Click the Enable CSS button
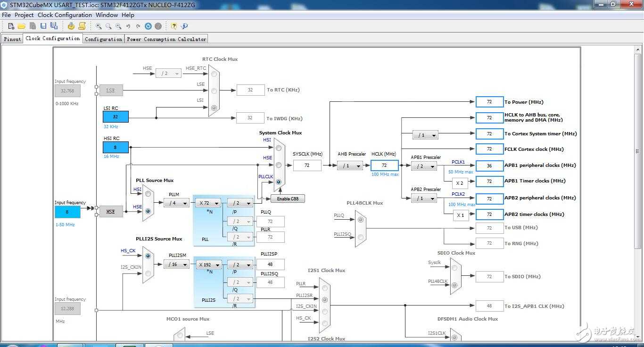Viewport: 644px width, 347px height. click(x=288, y=198)
